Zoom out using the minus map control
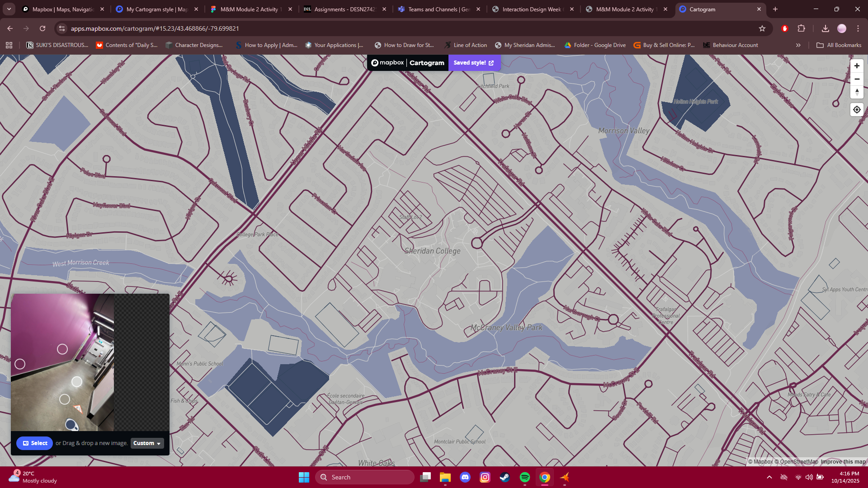 [x=857, y=79]
